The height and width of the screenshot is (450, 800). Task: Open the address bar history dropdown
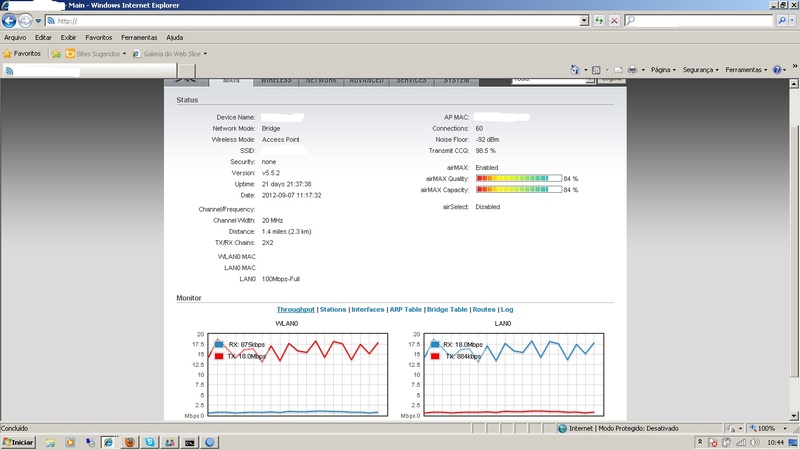[x=584, y=20]
